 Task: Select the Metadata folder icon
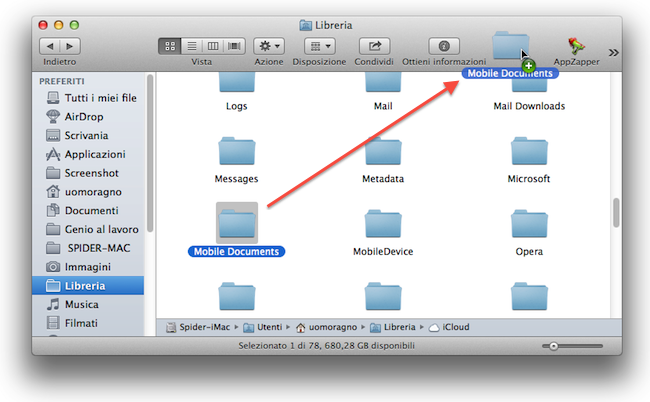coord(383,154)
